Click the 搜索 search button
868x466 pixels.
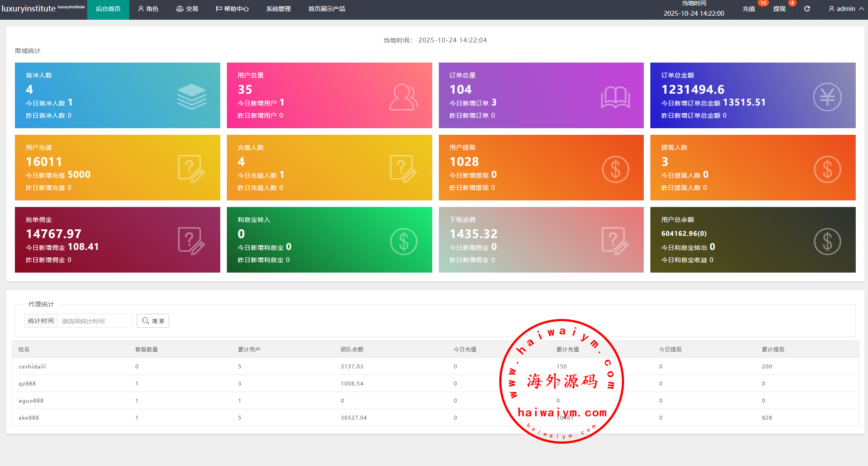[x=153, y=321]
